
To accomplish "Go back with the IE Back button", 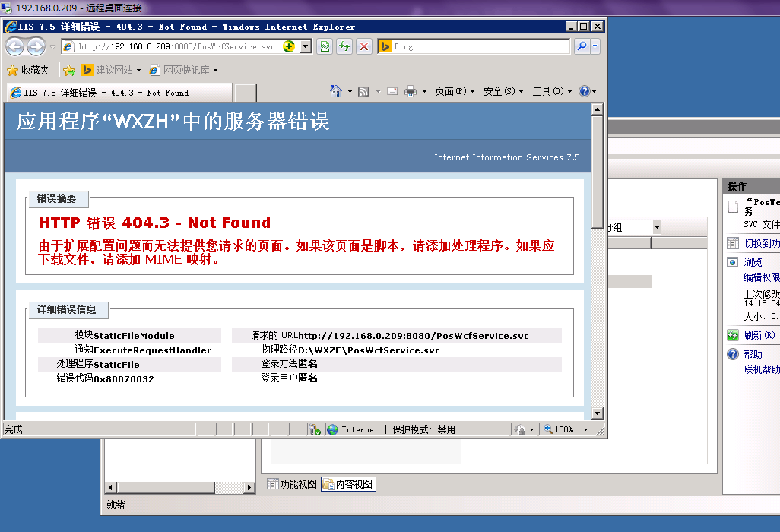I will tap(15, 46).
